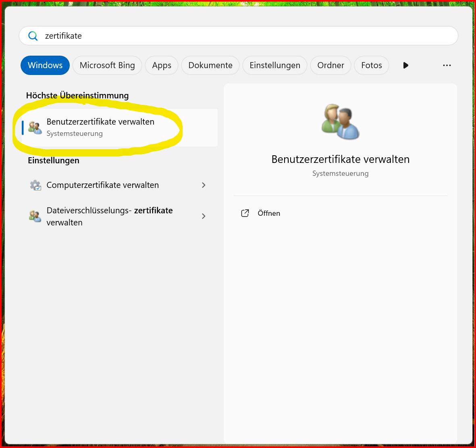Click the users icon of Dateiverschlüsselungs-zertifikate verwalten
Image resolution: width=476 pixels, height=448 pixels.
(x=35, y=216)
